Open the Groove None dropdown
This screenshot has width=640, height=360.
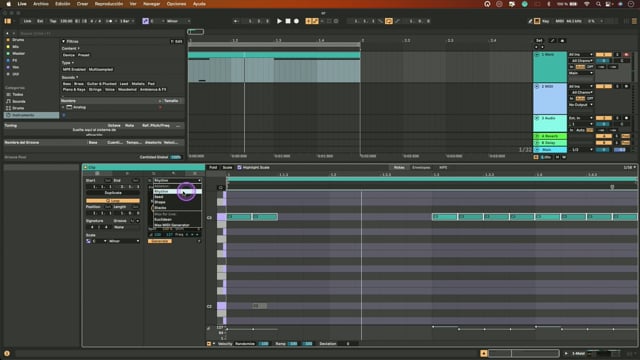point(126,227)
